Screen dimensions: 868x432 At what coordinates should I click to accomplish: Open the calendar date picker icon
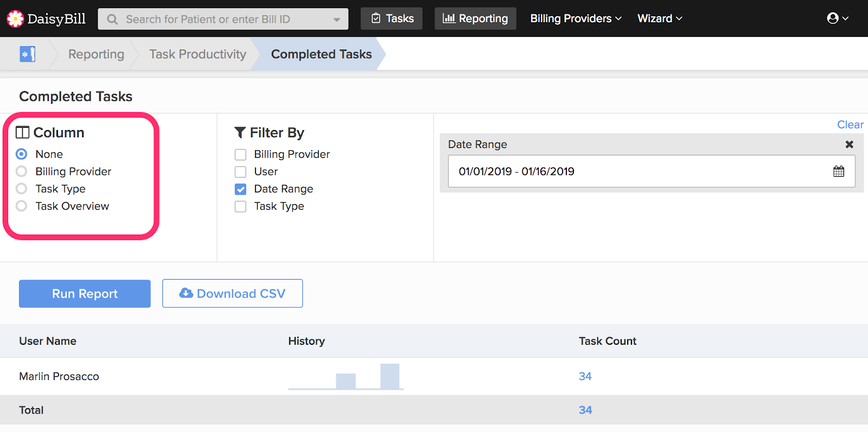point(838,171)
